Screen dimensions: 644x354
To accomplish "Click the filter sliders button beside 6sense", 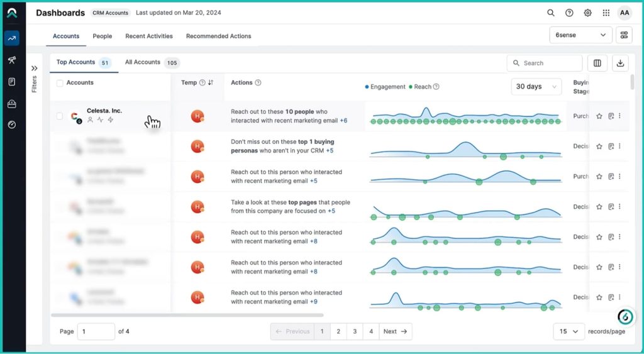I will point(624,35).
